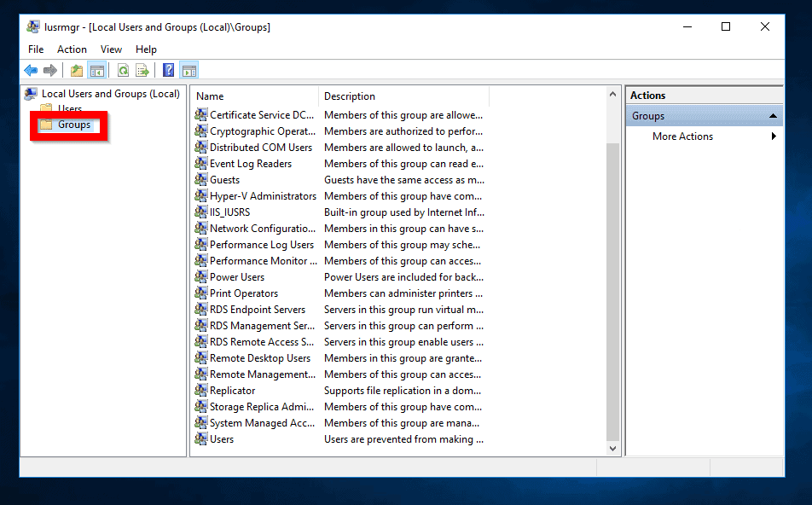Viewport: 812px width, 505px height.
Task: Click the Refresh toolbar icon
Action: click(124, 71)
